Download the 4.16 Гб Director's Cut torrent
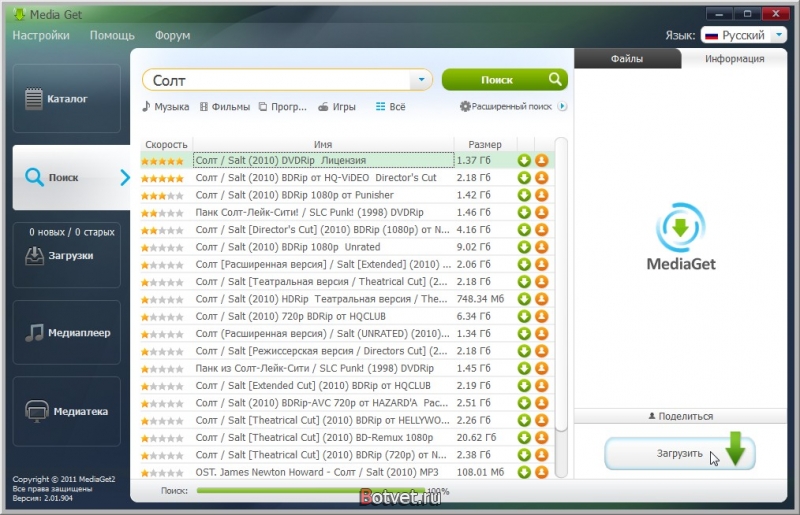800x515 pixels. point(524,230)
